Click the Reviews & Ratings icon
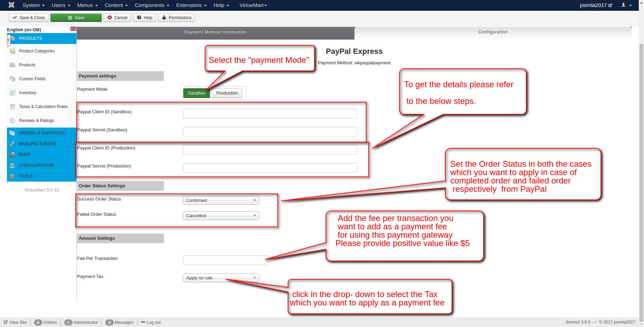The width and height of the screenshot is (644, 327). (12, 121)
